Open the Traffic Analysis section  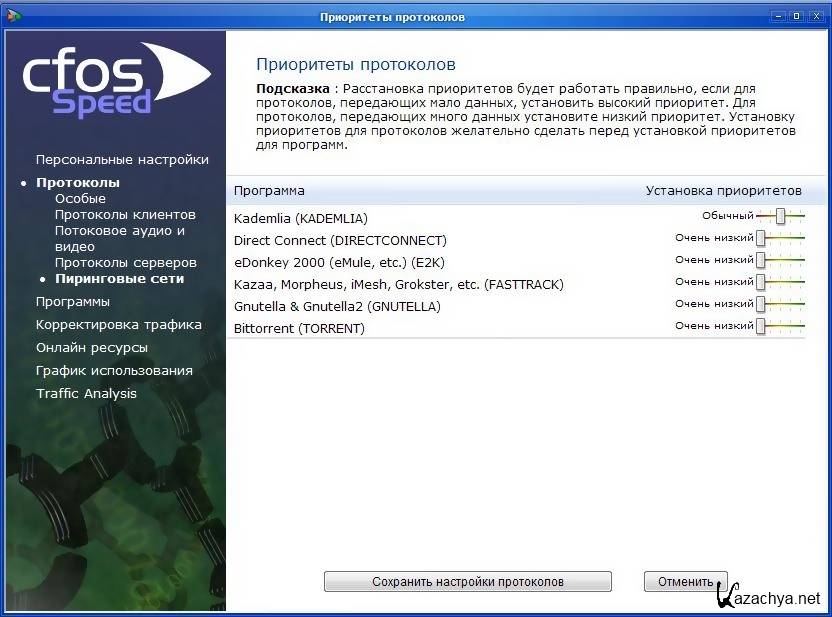86,394
